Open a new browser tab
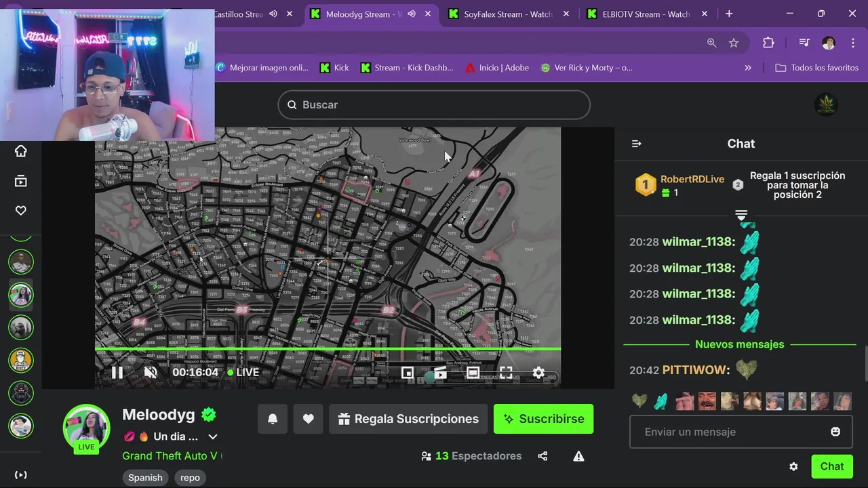The width and height of the screenshot is (868, 488). (729, 14)
